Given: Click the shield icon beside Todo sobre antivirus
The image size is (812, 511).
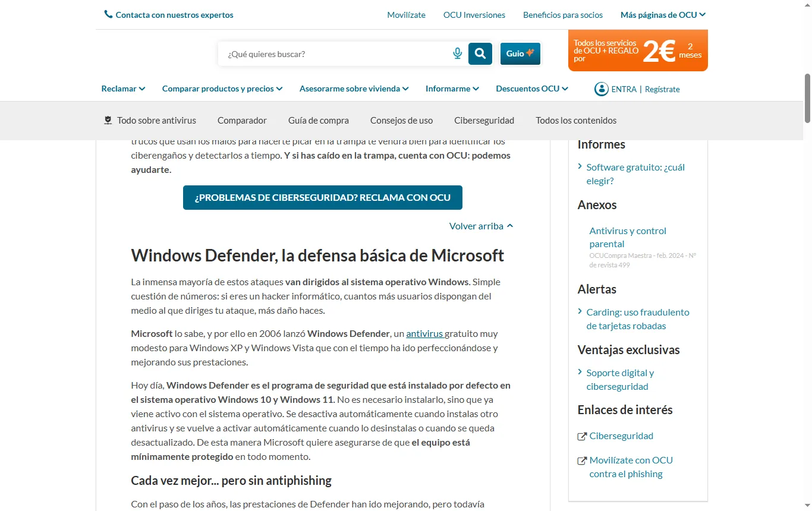Looking at the screenshot, I should point(108,120).
